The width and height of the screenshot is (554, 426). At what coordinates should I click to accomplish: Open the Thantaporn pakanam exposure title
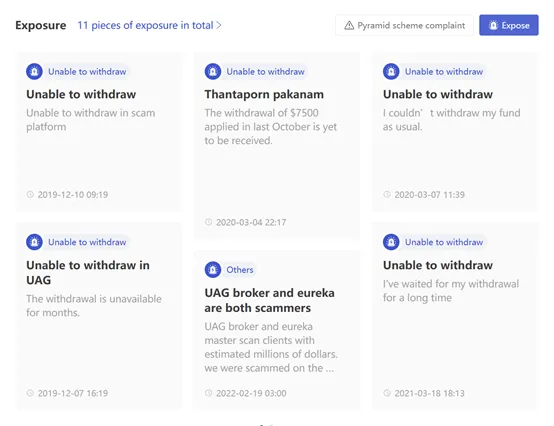pos(264,94)
